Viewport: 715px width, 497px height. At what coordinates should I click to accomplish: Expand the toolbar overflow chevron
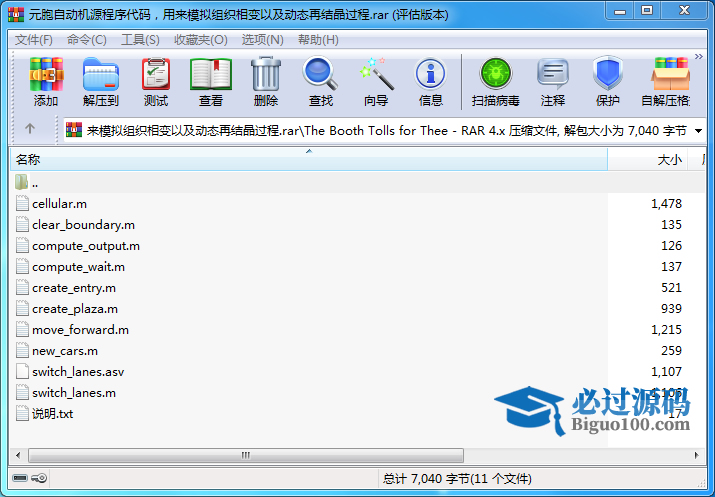[699, 57]
